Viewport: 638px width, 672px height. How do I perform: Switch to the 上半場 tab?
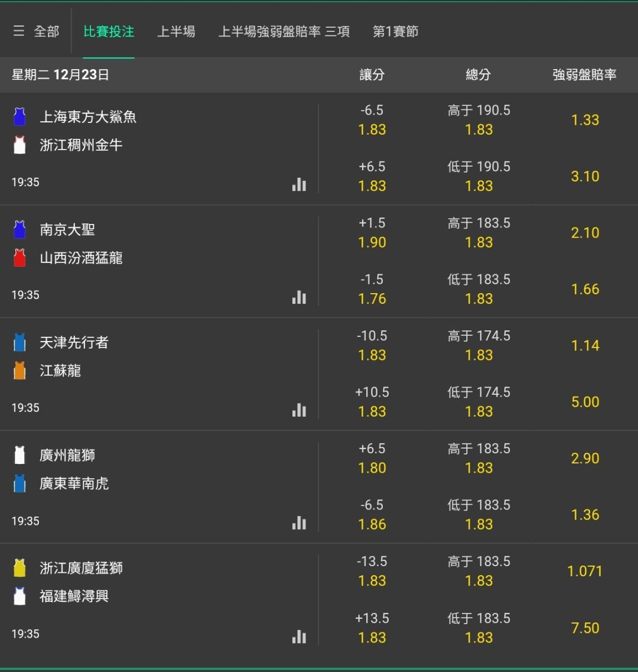[176, 31]
